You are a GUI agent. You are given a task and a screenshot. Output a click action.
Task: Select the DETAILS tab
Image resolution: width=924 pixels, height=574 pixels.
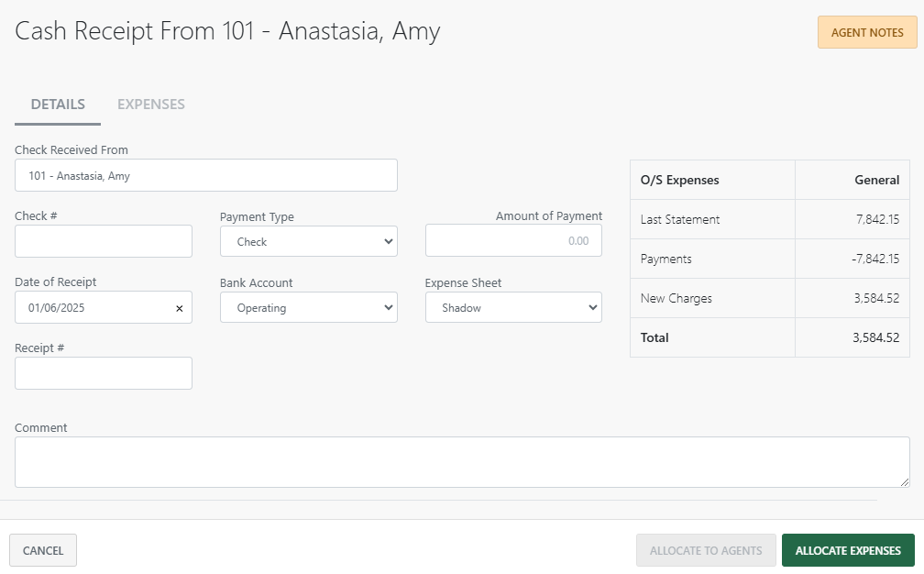pyautogui.click(x=57, y=104)
